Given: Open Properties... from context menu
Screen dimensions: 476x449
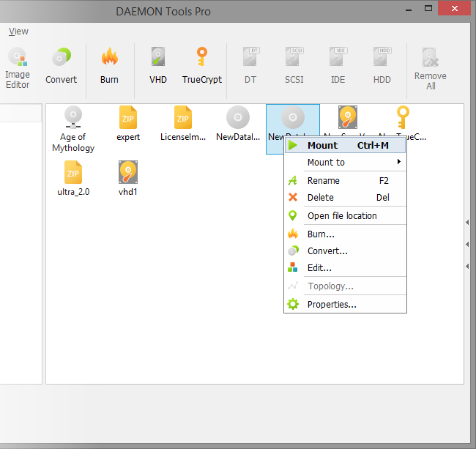Looking at the screenshot, I should click(345, 304).
